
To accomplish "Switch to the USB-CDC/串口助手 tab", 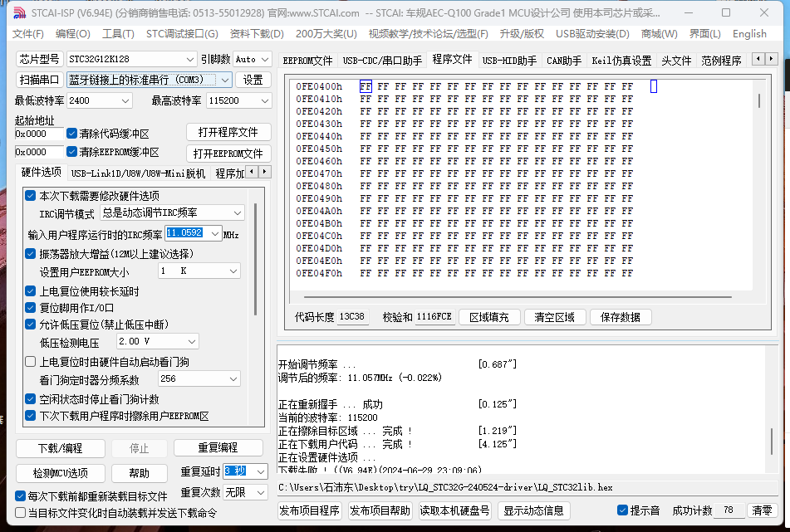I will tap(382, 61).
